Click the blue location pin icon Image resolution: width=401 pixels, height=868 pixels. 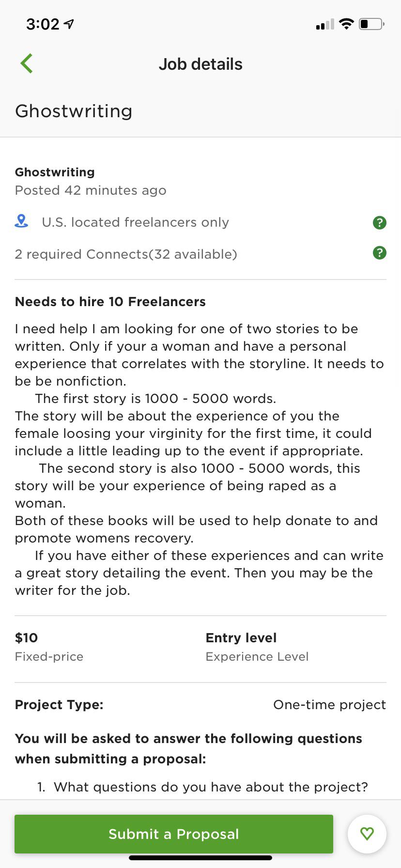pyautogui.click(x=20, y=222)
